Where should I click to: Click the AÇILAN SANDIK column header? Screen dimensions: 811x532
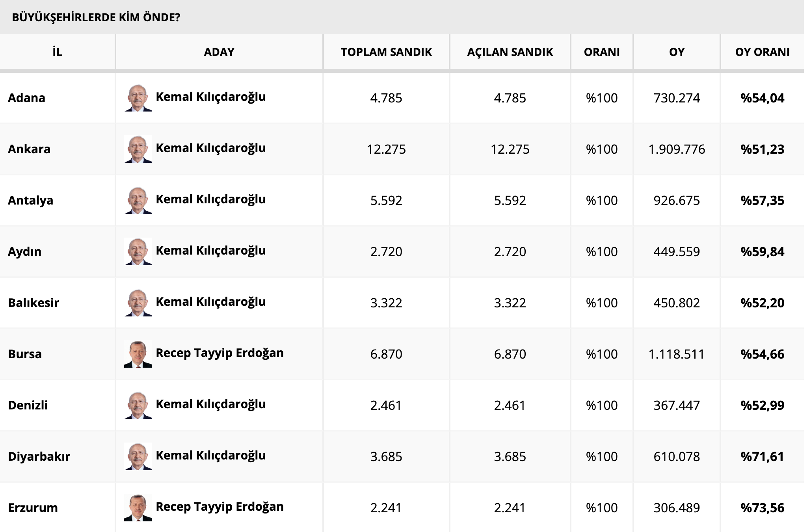click(510, 52)
